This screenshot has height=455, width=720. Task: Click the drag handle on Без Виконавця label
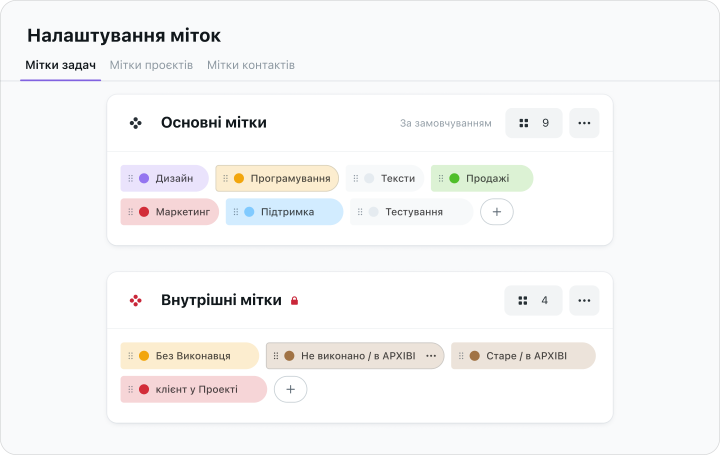[130, 356]
